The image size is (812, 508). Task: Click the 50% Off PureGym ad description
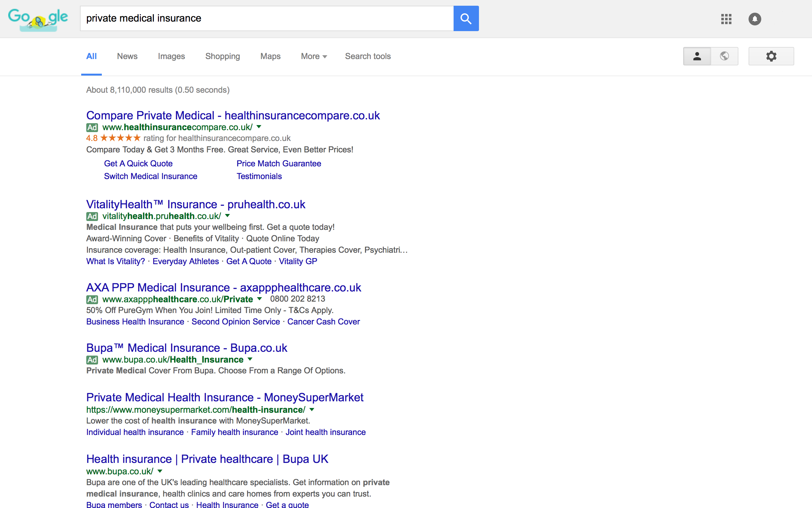(x=210, y=310)
